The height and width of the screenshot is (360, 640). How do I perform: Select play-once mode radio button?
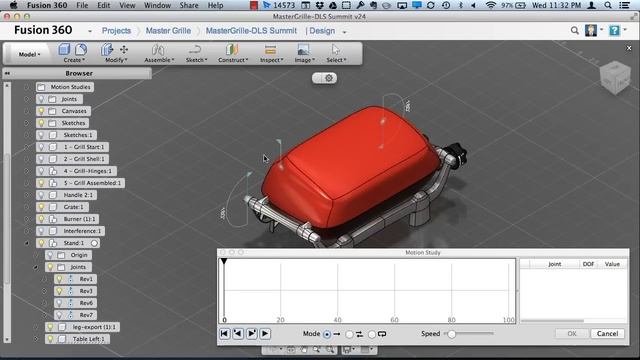click(x=327, y=334)
